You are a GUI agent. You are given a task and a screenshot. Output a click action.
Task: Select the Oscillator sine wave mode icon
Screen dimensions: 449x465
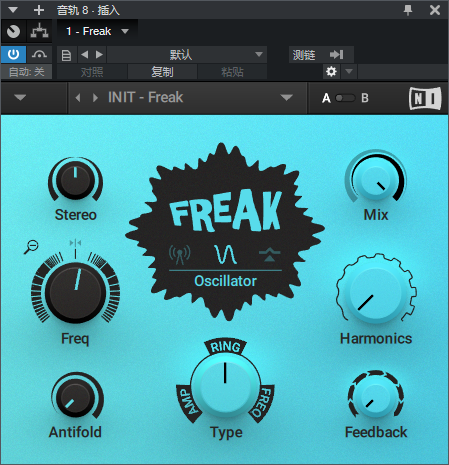pos(226,254)
